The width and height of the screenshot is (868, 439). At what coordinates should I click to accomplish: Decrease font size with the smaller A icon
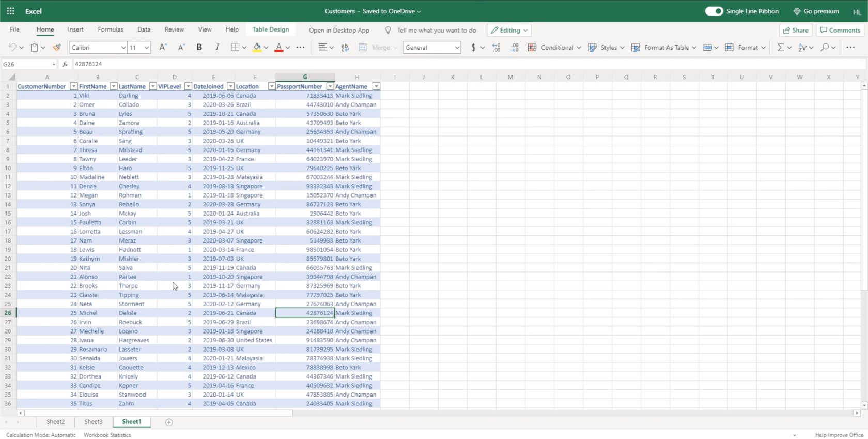(181, 47)
